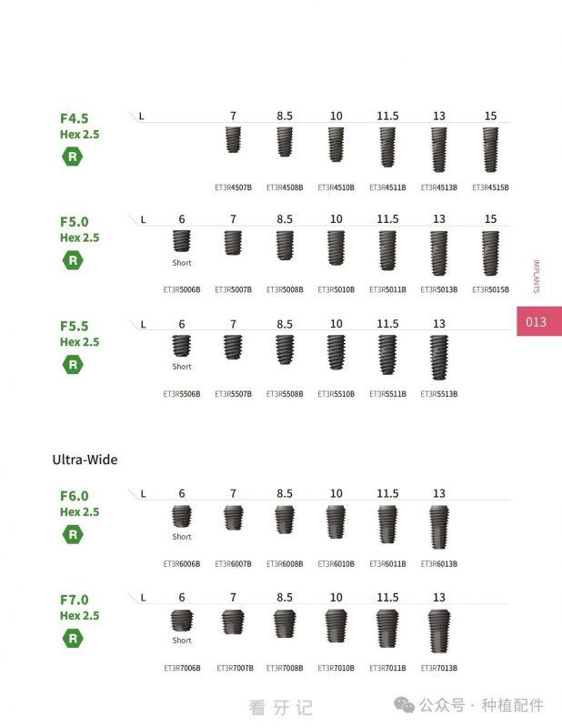Click the ET3R7006B product code

point(182,668)
